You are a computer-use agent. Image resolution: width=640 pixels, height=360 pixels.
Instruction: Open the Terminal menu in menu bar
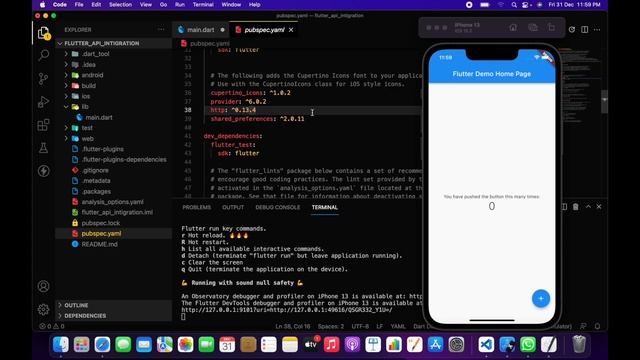[x=203, y=4]
